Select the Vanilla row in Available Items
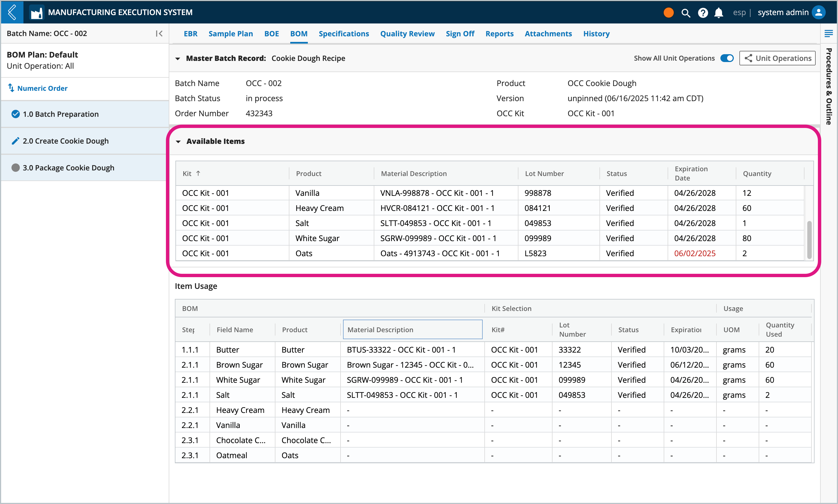 click(x=490, y=193)
